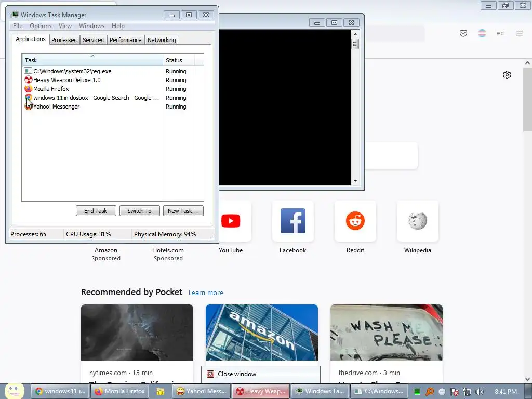Open the Firefox hamburger application menu
Screen dimensions: 532x399
tap(520, 33)
